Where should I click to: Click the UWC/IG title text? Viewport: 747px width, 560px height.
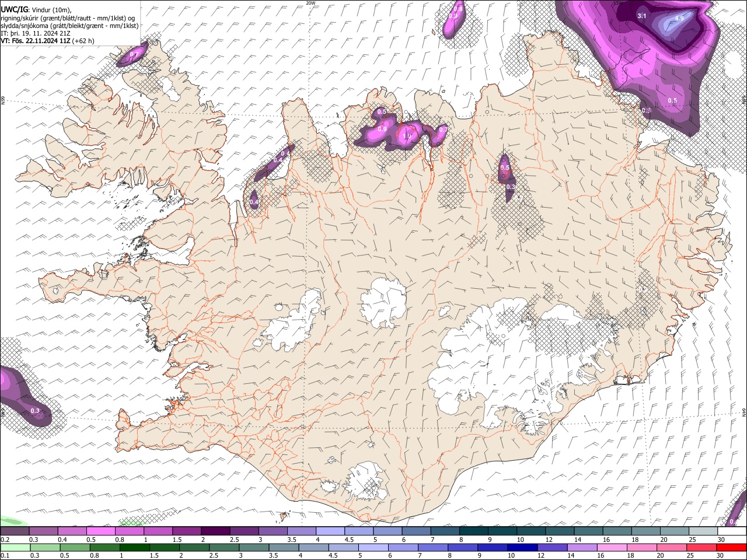coord(13,9)
